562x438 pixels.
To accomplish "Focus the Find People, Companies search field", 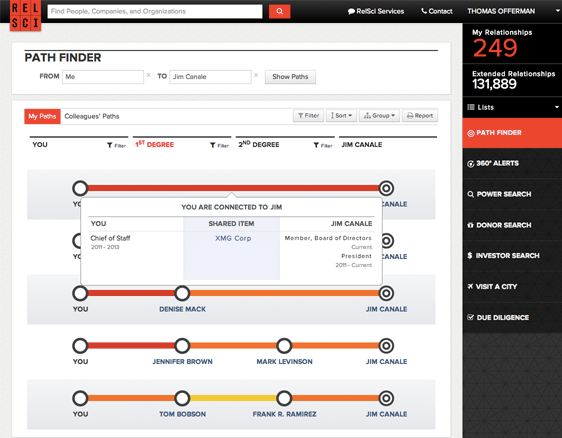I will (x=155, y=11).
